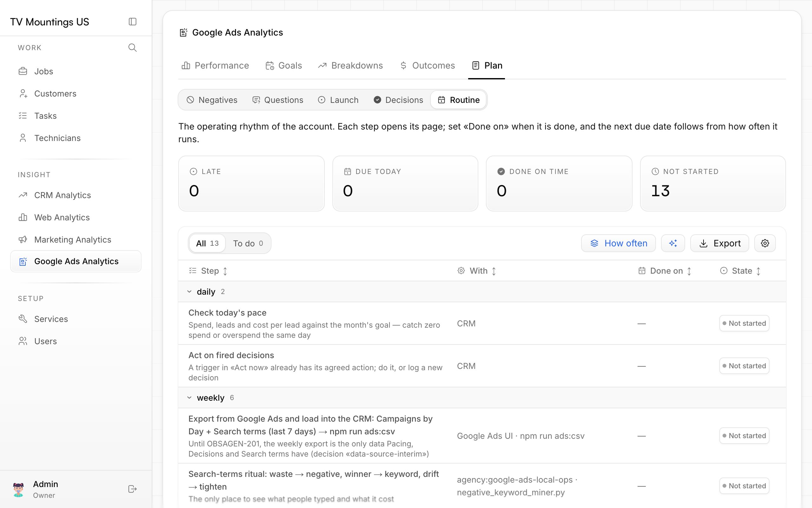Open Web Analytics in the sidebar

pyautogui.click(x=76, y=217)
